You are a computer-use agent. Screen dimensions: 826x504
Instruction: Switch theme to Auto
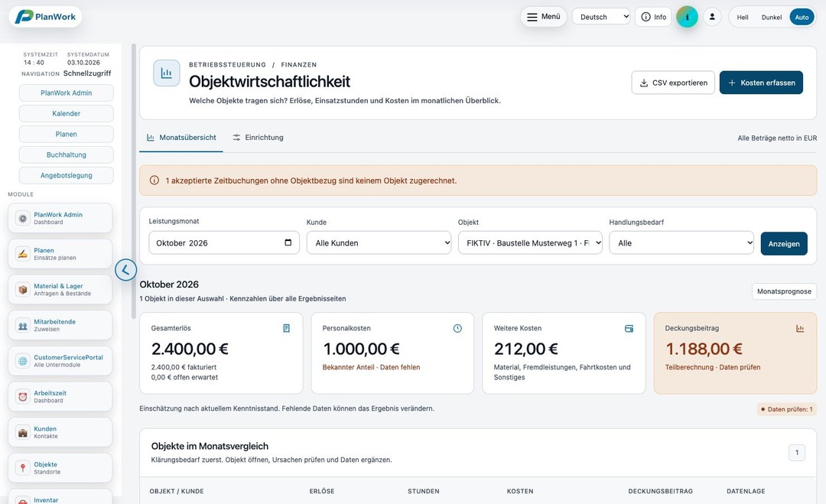[802, 18]
